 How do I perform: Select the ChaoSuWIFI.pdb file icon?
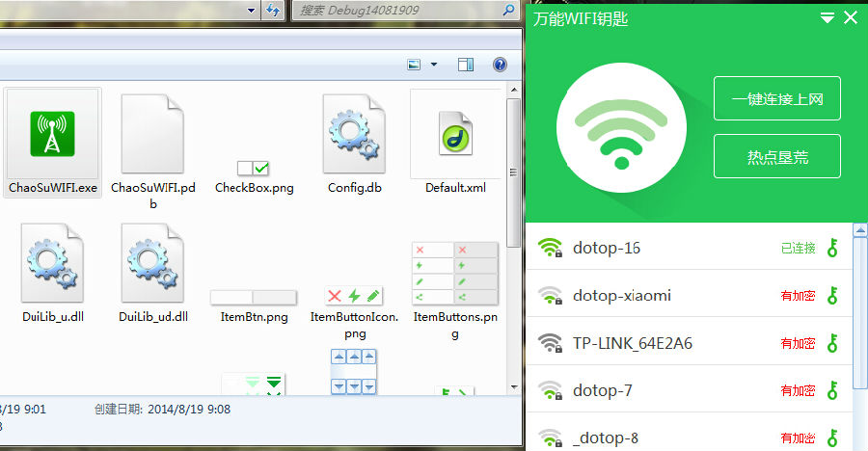tap(152, 133)
